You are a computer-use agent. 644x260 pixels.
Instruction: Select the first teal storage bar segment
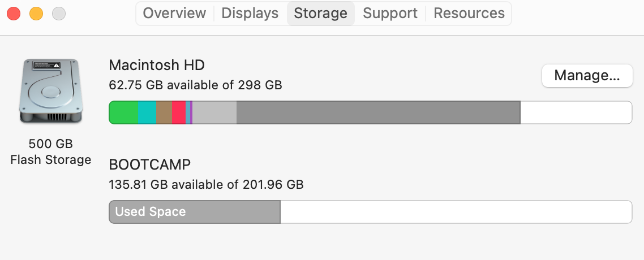[147, 112]
